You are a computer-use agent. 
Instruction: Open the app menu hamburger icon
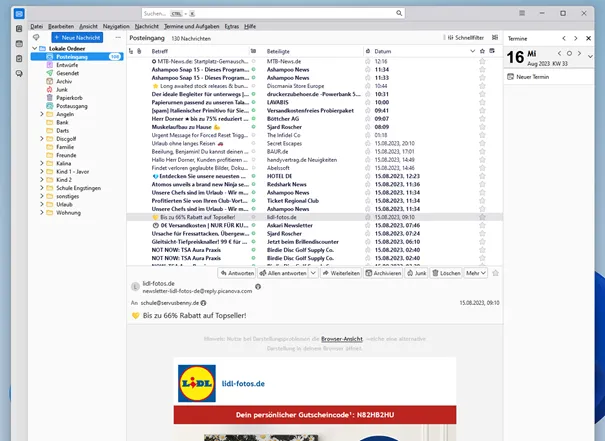click(522, 13)
